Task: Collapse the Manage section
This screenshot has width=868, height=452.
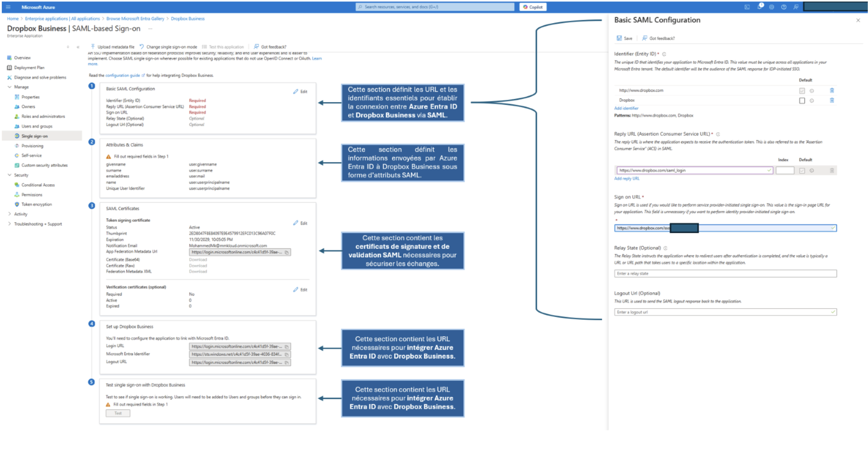Action: pyautogui.click(x=10, y=87)
